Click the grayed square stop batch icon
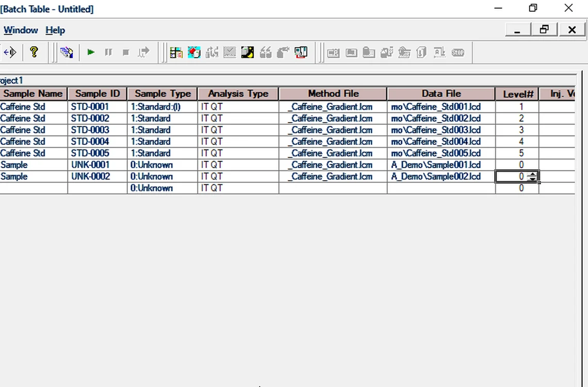Screen dimensions: 588x387 click(x=126, y=52)
